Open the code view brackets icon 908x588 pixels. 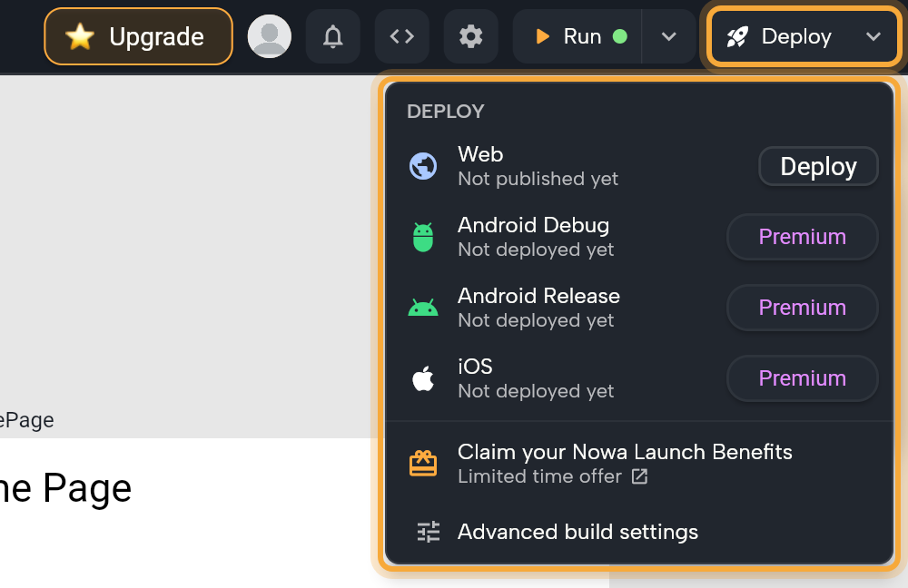[x=402, y=36]
